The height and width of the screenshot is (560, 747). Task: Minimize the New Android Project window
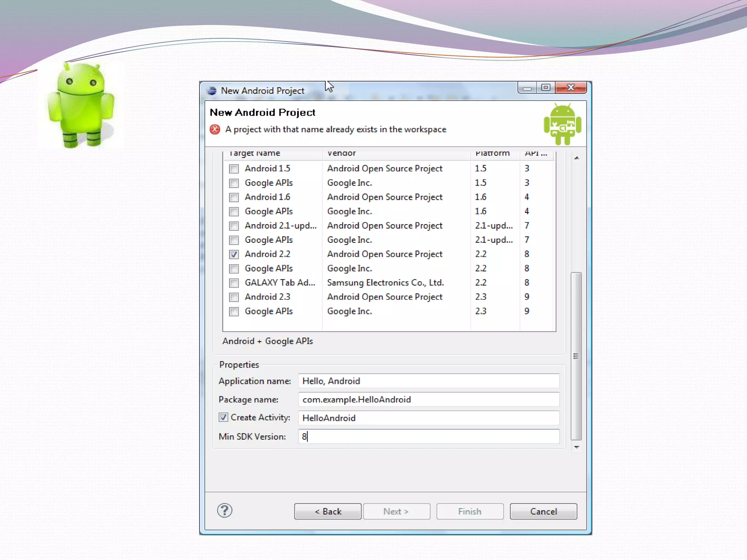pos(527,88)
